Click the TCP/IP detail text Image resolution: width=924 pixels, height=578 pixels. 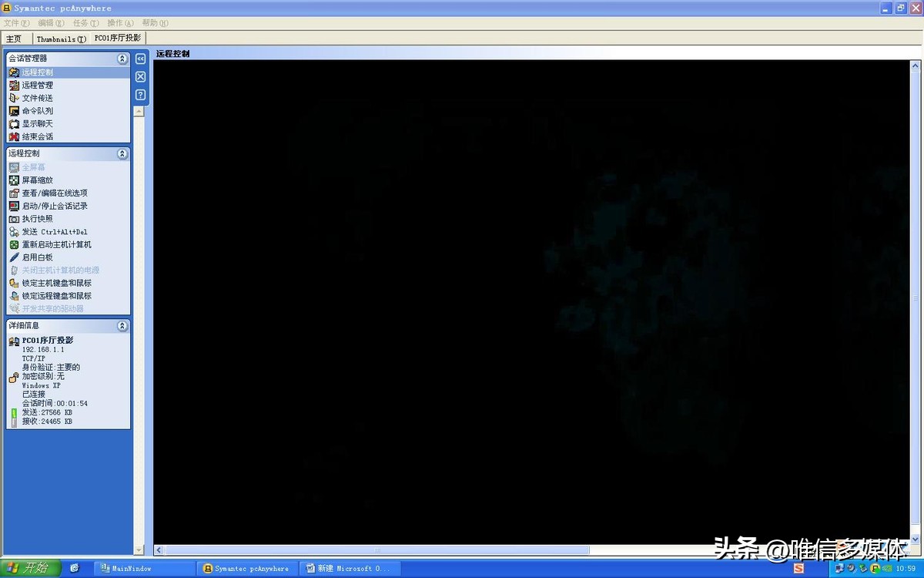pyautogui.click(x=34, y=359)
